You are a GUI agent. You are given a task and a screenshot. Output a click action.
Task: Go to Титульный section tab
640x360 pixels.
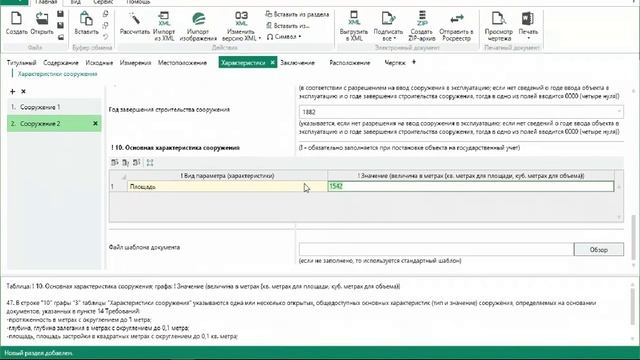pos(21,63)
